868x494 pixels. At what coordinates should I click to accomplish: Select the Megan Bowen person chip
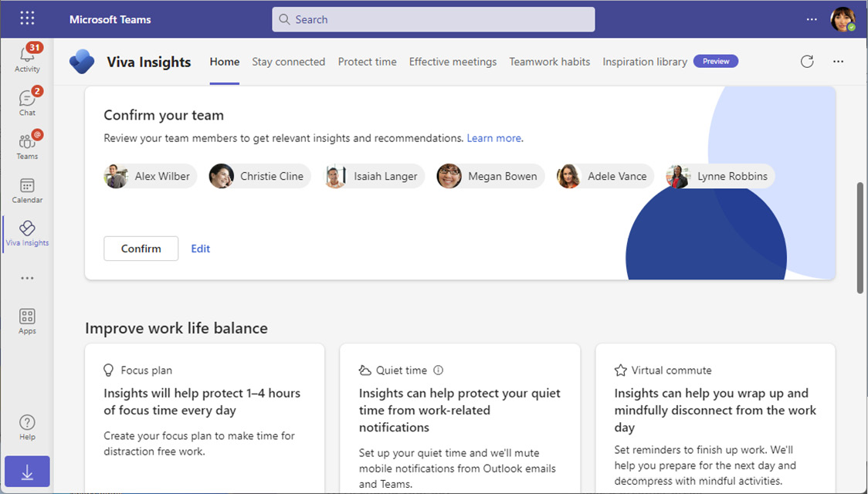click(490, 177)
